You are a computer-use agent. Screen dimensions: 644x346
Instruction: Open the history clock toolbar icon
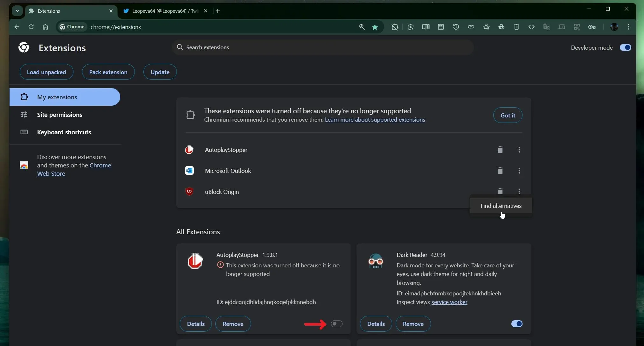456,27
